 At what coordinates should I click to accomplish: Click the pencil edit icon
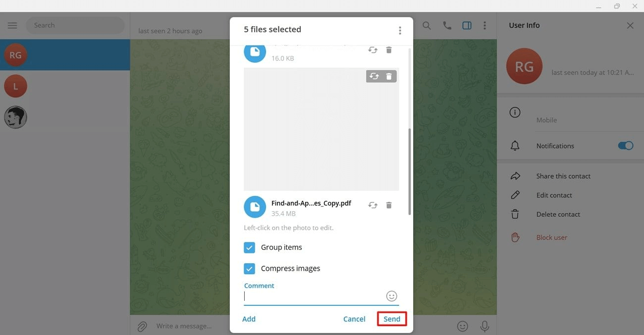515,195
